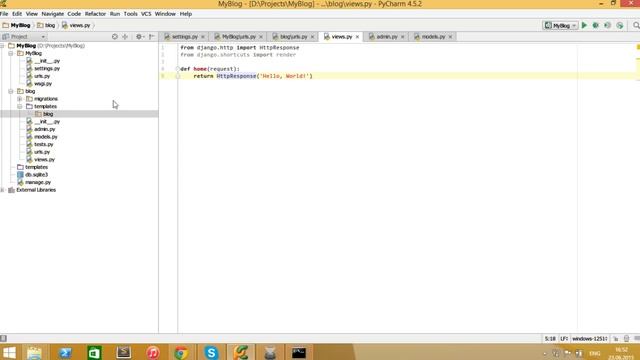Select admin.py in the project tree
The image size is (640, 360).
click(44, 129)
